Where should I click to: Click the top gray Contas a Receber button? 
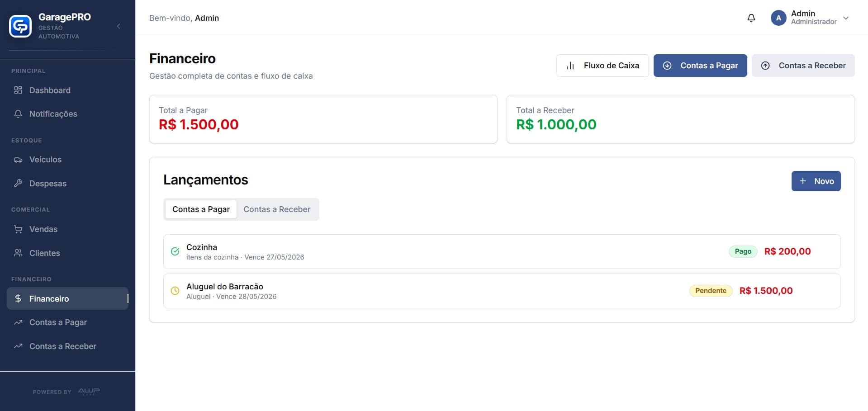(x=803, y=66)
